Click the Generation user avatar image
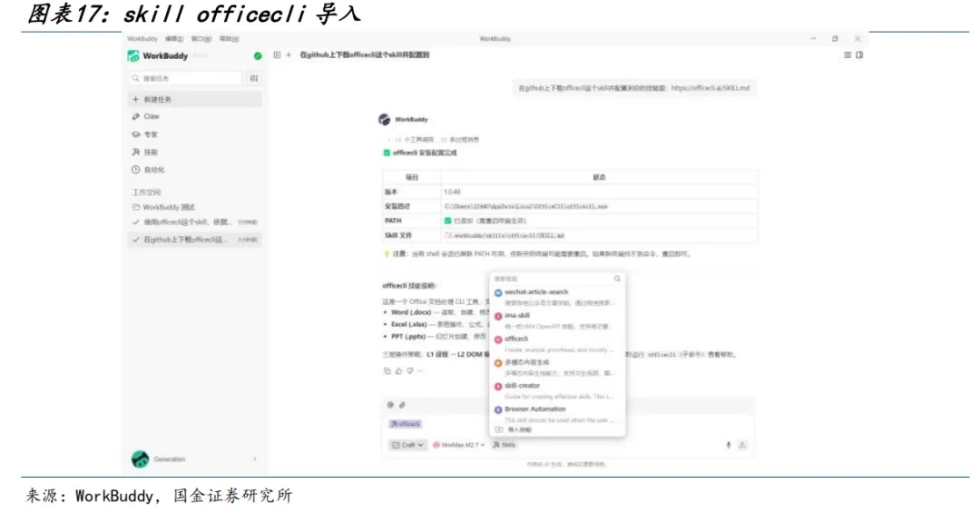980x513 pixels. point(140,459)
